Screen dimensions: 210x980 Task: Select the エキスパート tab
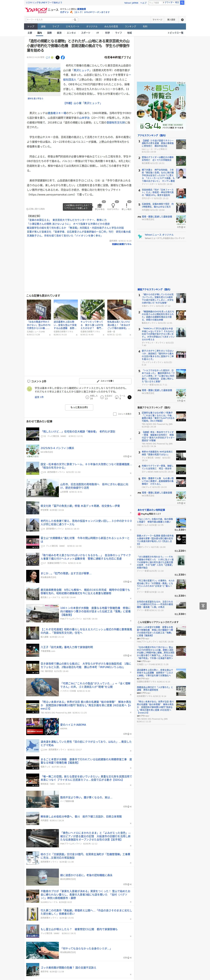[72, 27]
